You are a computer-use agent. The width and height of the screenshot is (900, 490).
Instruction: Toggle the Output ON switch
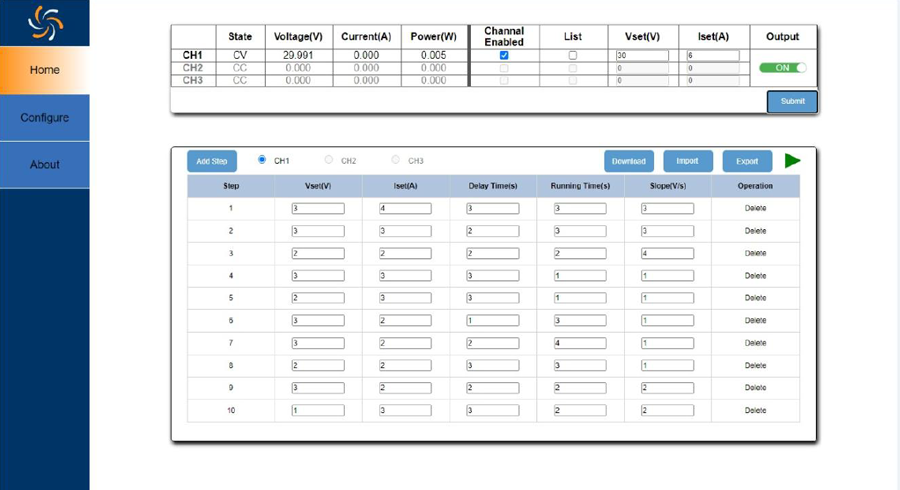[x=783, y=68]
